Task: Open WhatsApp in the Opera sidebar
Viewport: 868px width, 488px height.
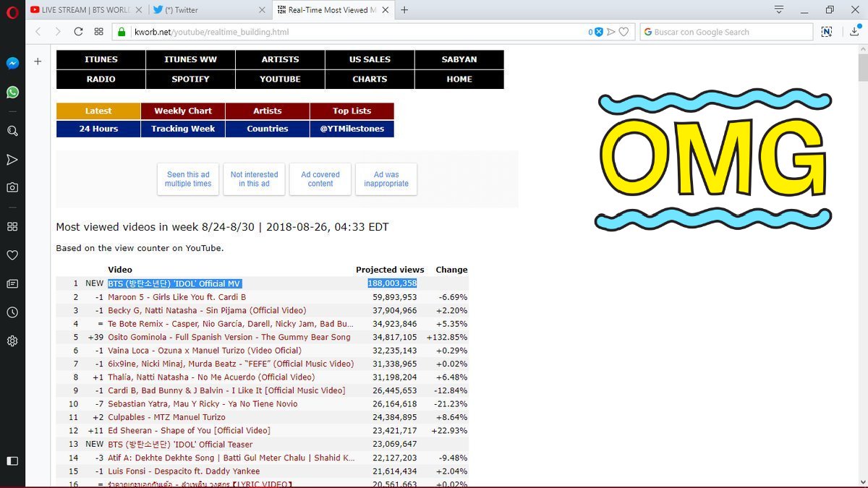Action: point(12,93)
